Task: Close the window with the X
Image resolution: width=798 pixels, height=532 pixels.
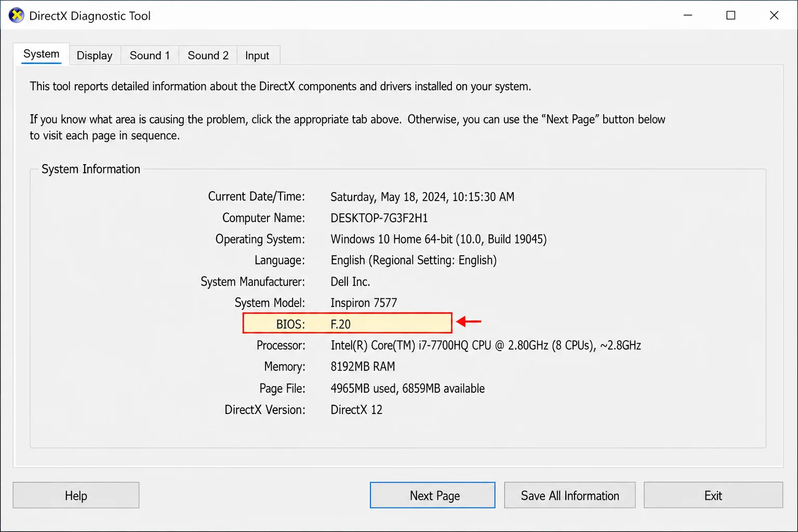Action: pos(774,16)
